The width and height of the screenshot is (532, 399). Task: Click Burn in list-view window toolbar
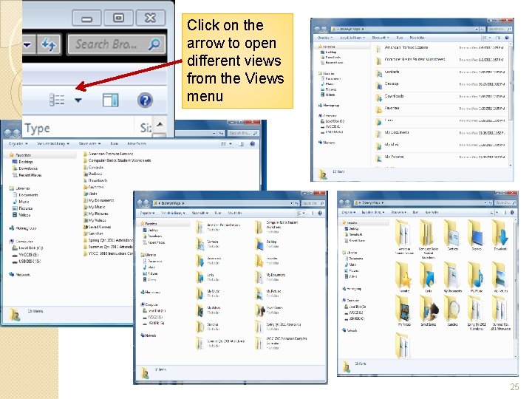(115, 143)
